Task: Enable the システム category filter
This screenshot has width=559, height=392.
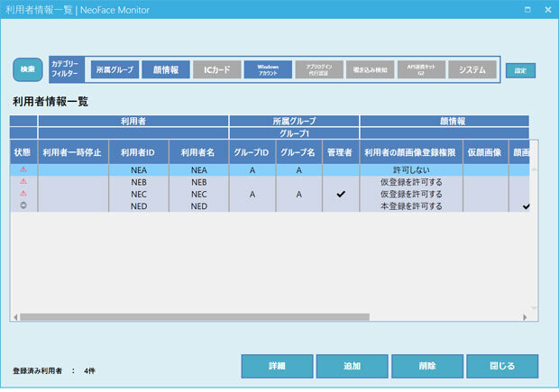Action: (x=472, y=69)
